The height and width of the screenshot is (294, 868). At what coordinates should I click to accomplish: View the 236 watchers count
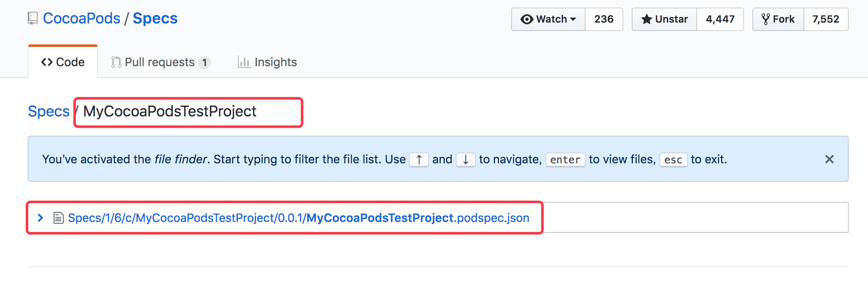click(604, 19)
